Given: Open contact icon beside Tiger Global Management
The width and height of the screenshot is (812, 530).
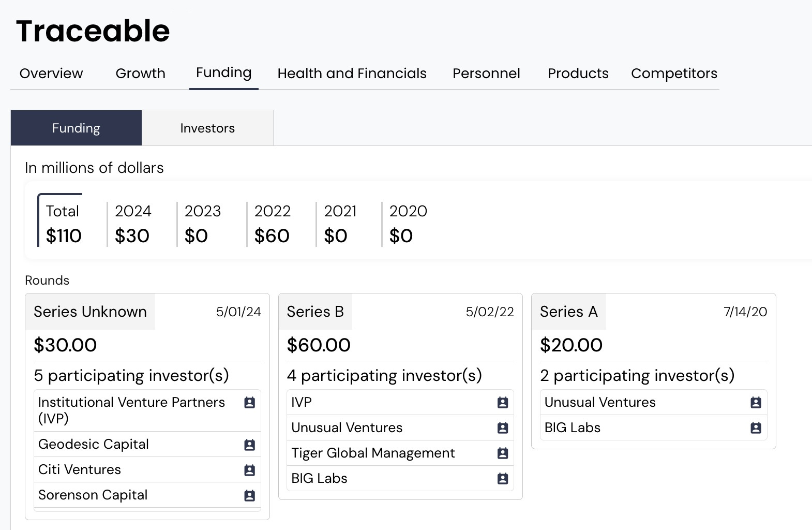Looking at the screenshot, I should [502, 453].
